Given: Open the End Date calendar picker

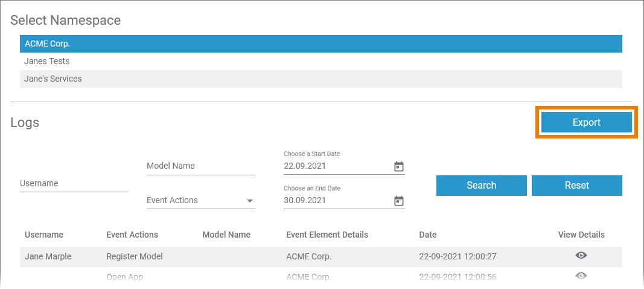Looking at the screenshot, I should [x=398, y=201].
